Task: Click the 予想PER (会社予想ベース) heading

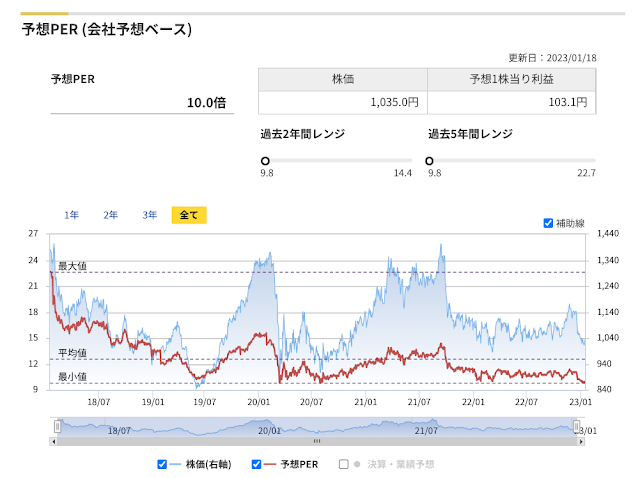Action: pos(107,29)
